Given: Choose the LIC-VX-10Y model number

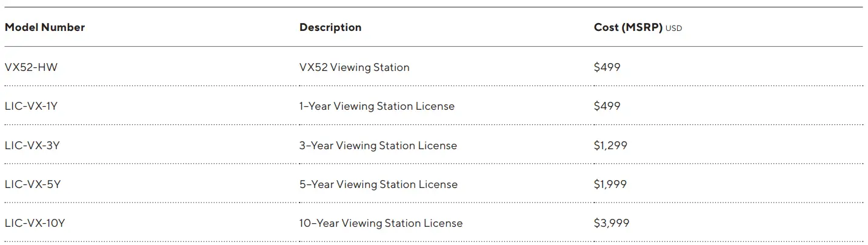Looking at the screenshot, I should tap(35, 223).
